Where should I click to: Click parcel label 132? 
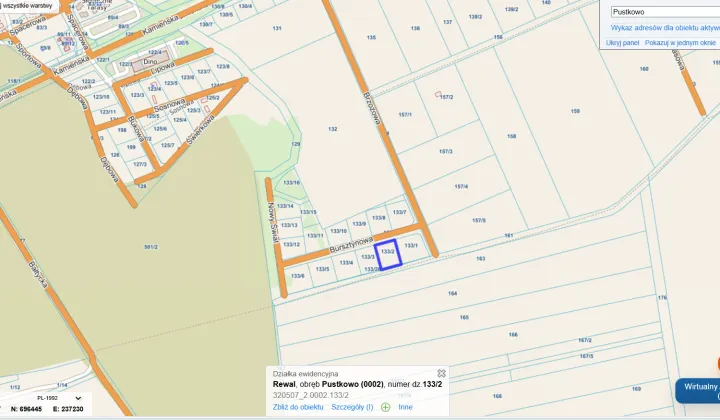(x=333, y=129)
